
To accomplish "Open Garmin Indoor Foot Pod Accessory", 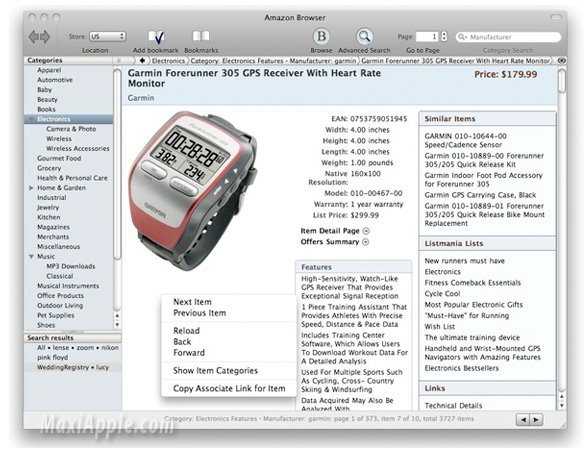I will pos(483,180).
